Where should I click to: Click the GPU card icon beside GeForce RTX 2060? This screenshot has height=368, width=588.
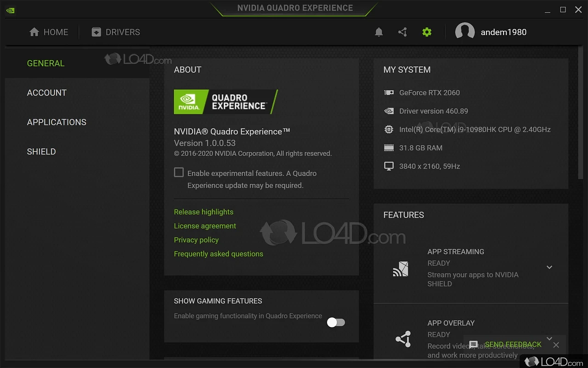[389, 92]
